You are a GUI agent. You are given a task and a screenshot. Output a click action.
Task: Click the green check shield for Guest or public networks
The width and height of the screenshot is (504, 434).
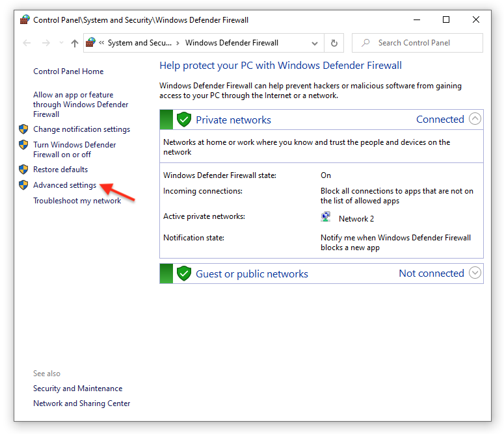(184, 274)
